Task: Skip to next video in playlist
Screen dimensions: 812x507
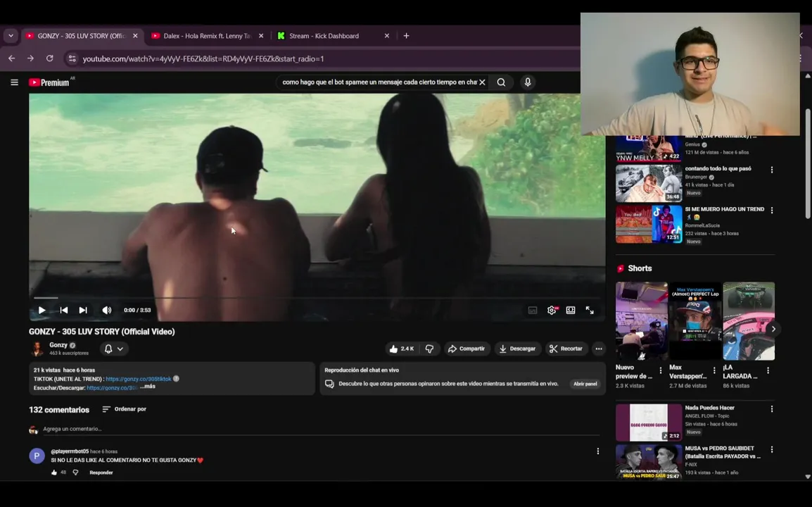Action: [x=83, y=310]
